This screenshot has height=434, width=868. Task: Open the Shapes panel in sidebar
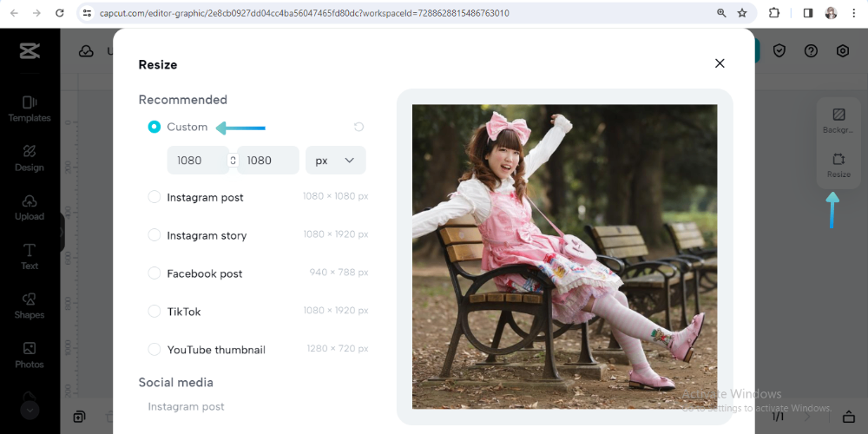point(30,306)
